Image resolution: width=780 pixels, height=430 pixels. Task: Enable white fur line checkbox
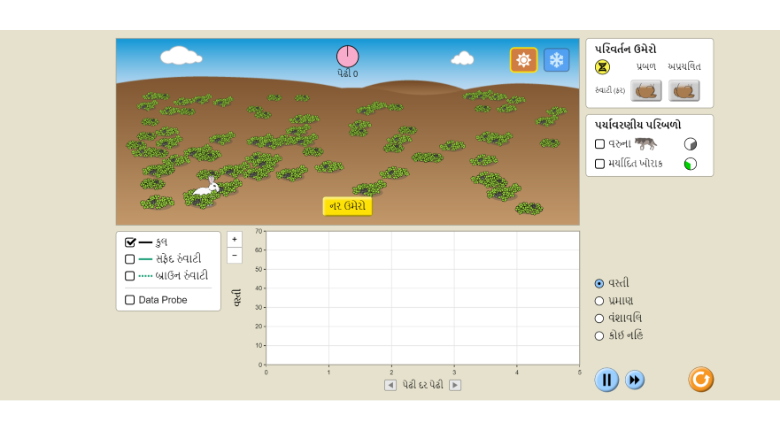tap(130, 259)
